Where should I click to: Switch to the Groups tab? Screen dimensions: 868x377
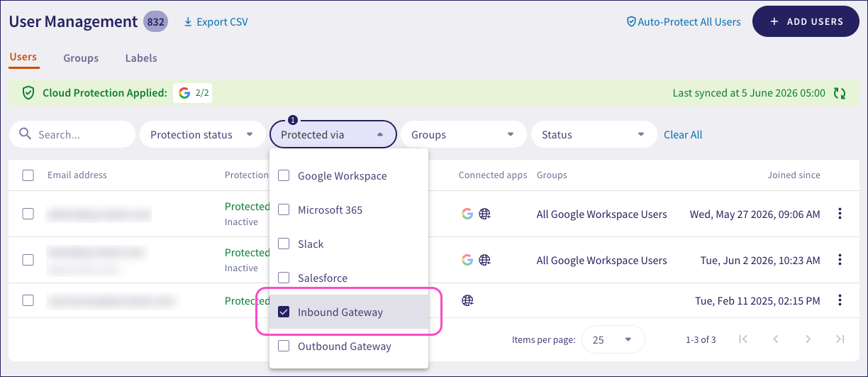tap(81, 58)
